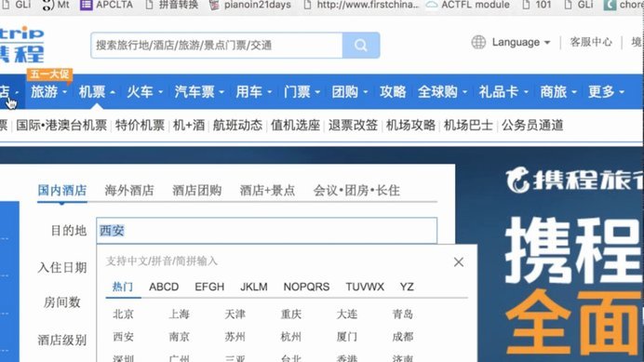Switch to 酒店团购 tab
This screenshot has height=362, width=644.
tap(196, 190)
